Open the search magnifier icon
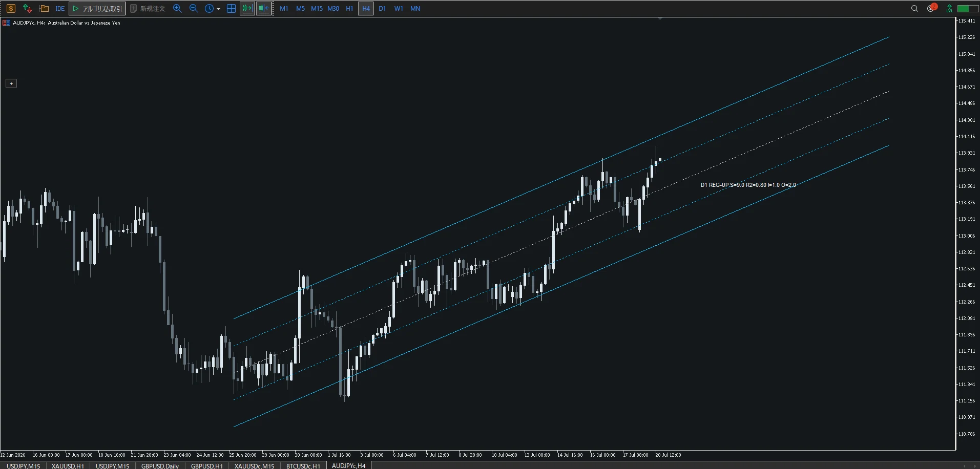 (x=914, y=8)
